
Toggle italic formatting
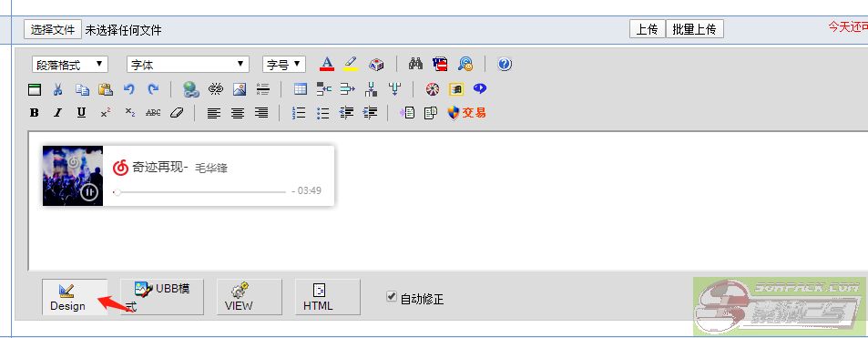tap(57, 113)
